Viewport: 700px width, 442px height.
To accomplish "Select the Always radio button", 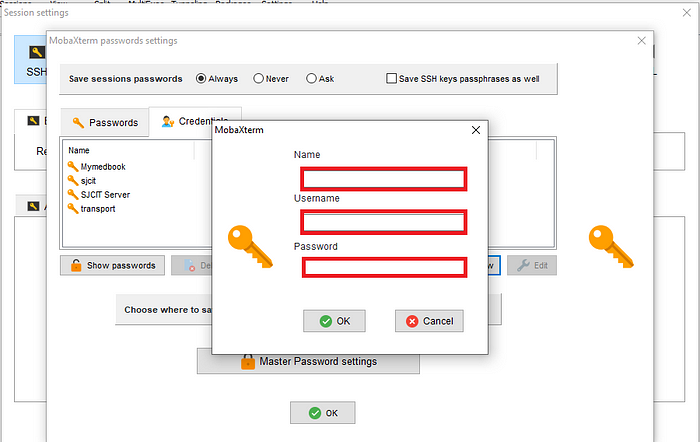I will coord(201,79).
